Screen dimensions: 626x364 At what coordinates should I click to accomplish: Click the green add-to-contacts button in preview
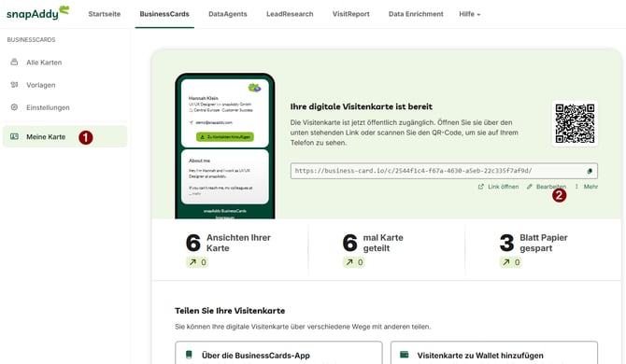click(x=225, y=137)
